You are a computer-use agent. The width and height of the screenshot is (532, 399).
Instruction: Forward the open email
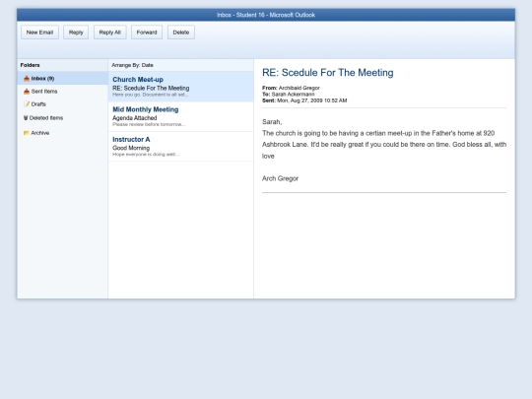147,33
